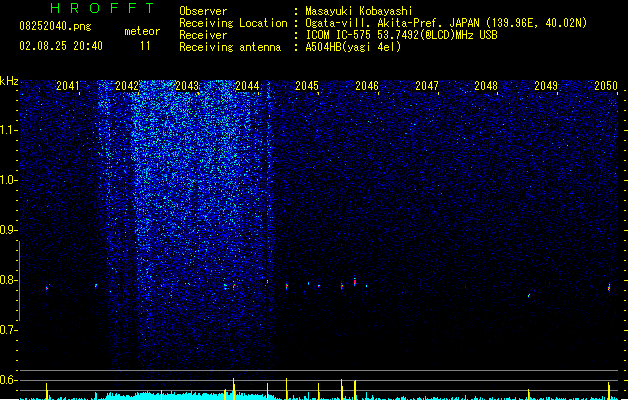The height and width of the screenshot is (400, 629).
Task: Click the kHz axis unit label
Action: coord(9,81)
